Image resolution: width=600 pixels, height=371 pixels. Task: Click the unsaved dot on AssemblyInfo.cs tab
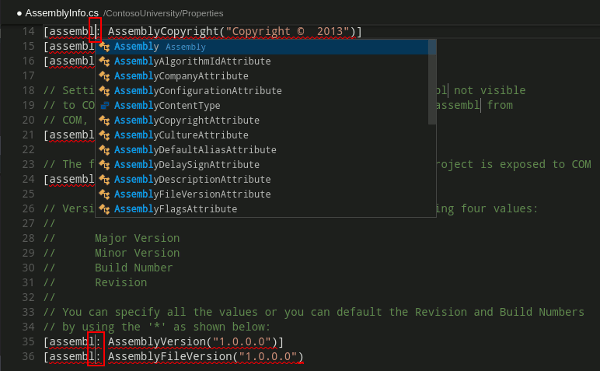pos(19,13)
